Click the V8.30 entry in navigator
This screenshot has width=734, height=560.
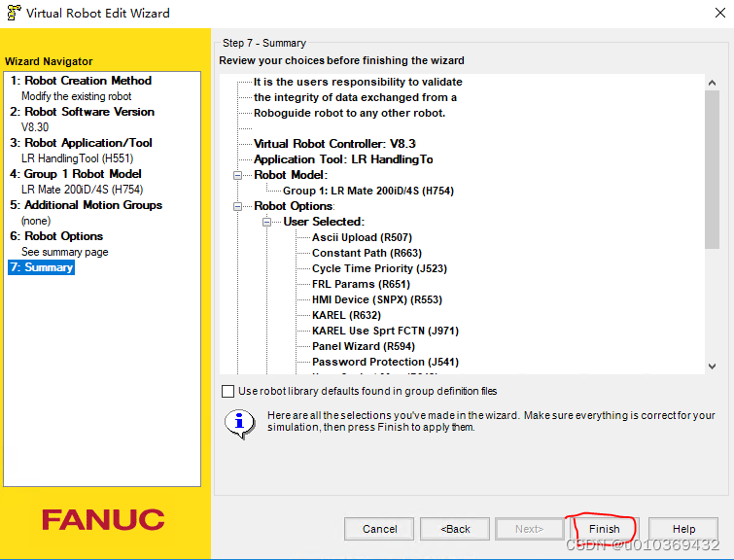pyautogui.click(x=35, y=127)
